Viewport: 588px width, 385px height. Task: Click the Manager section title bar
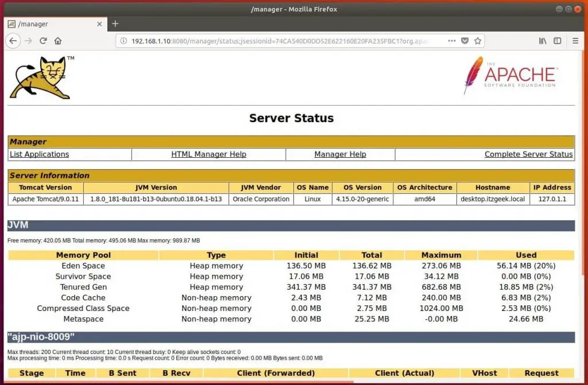pos(291,142)
